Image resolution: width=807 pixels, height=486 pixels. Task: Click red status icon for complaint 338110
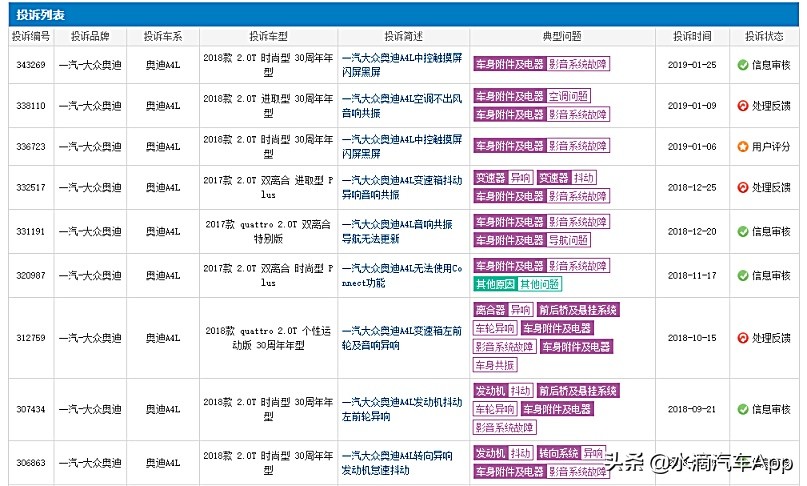click(x=742, y=106)
